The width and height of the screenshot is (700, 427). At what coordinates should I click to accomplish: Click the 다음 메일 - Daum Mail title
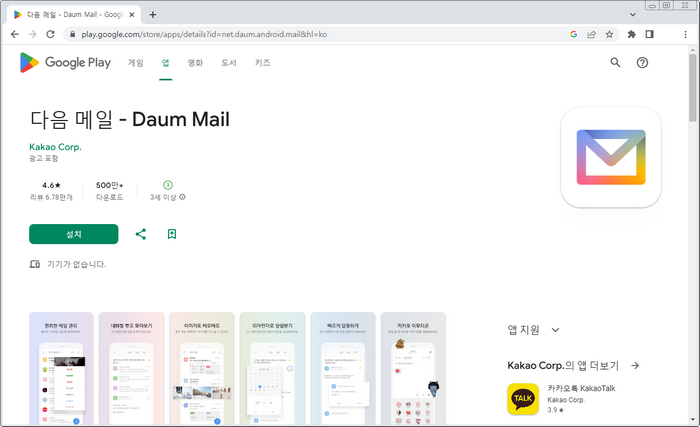point(130,120)
